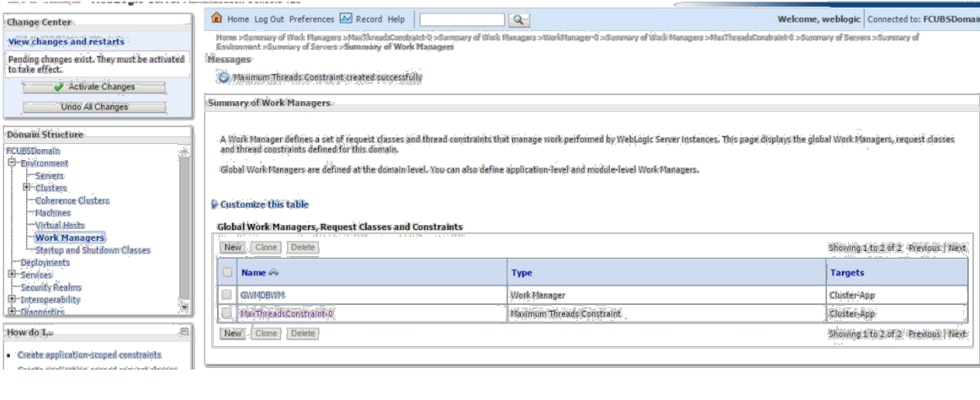The height and width of the screenshot is (400, 980).
Task: Click the Domain Structure vertical scrollbar
Action: [183, 228]
